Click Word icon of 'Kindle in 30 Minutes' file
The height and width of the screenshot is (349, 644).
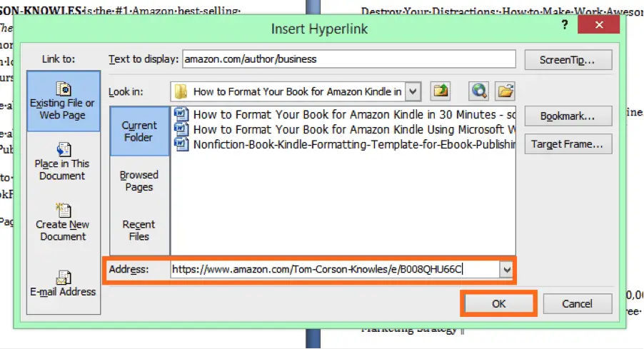point(181,114)
